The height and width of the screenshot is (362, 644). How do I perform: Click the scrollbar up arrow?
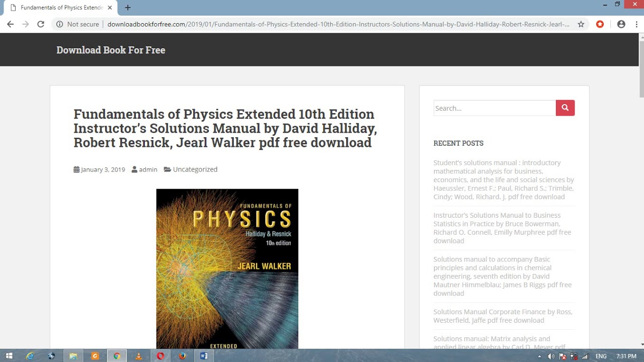tap(641, 37)
